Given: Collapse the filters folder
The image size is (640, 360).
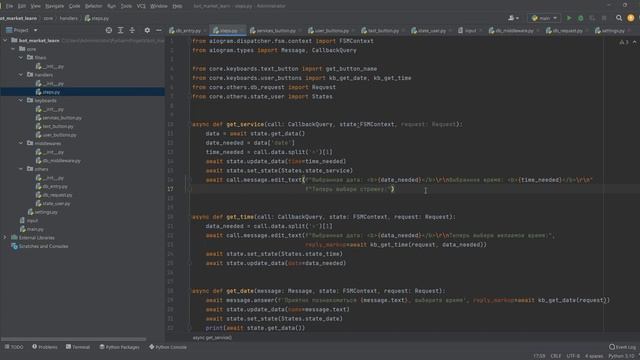Looking at the screenshot, I should coord(21,58).
